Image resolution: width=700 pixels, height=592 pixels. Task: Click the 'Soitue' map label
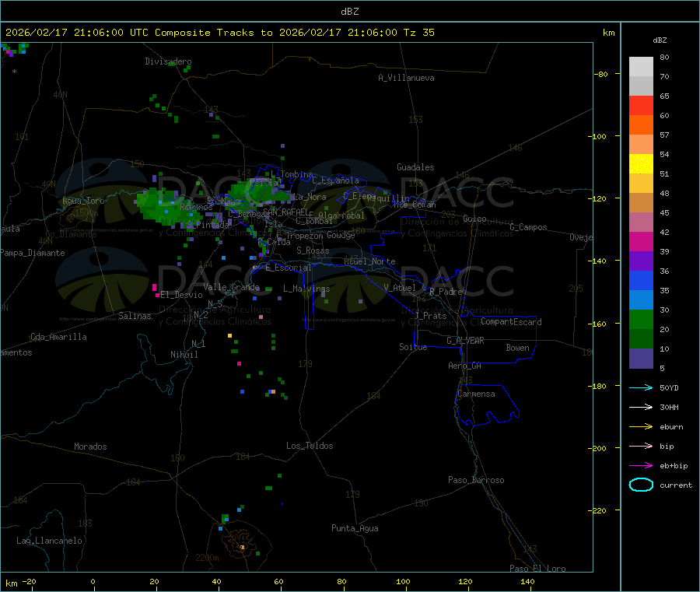(413, 347)
